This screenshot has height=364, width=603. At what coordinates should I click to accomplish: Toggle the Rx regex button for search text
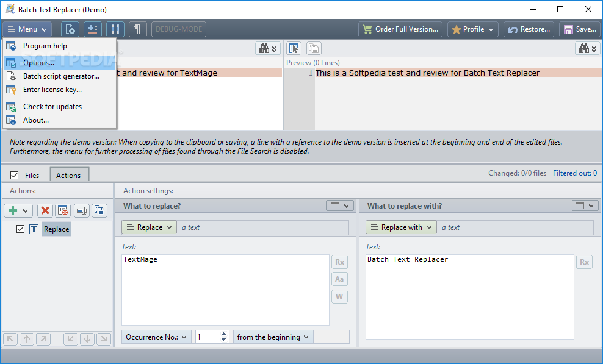(x=339, y=262)
